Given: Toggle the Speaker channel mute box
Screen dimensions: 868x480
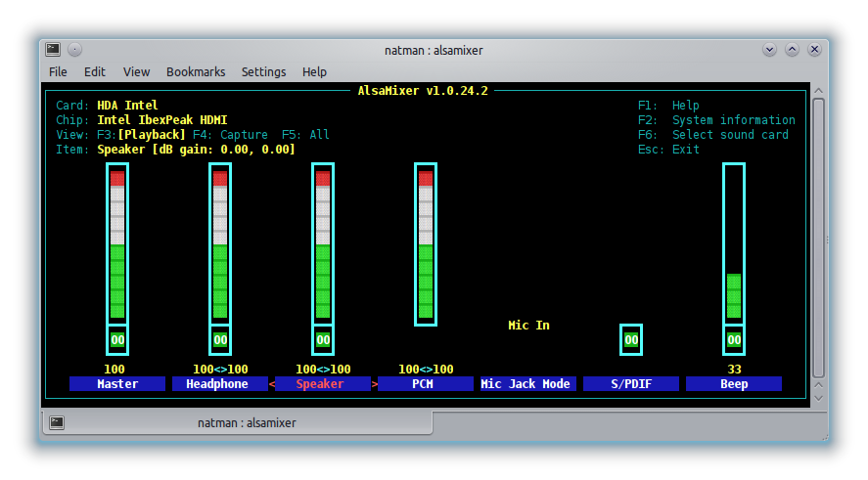Looking at the screenshot, I should pos(323,340).
